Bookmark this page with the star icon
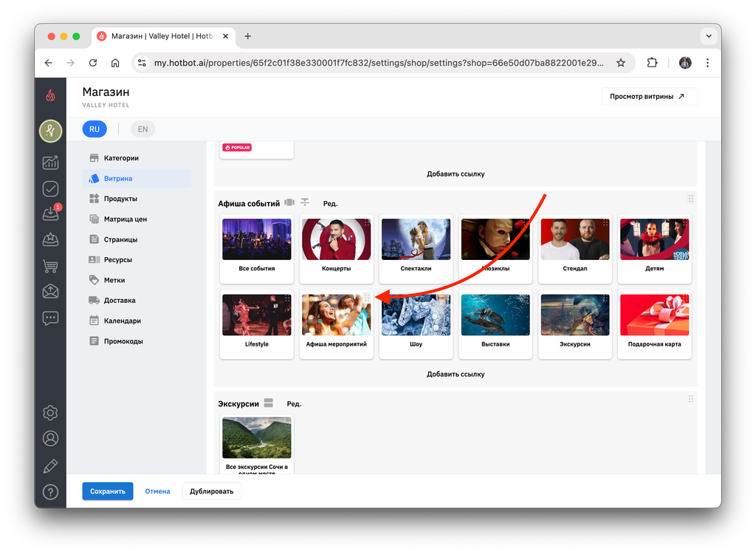Image resolution: width=756 pixels, height=554 pixels. pos(621,63)
